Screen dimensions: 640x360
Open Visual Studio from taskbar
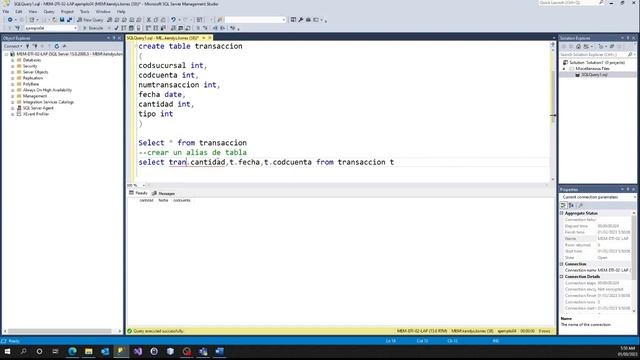[x=138, y=351]
